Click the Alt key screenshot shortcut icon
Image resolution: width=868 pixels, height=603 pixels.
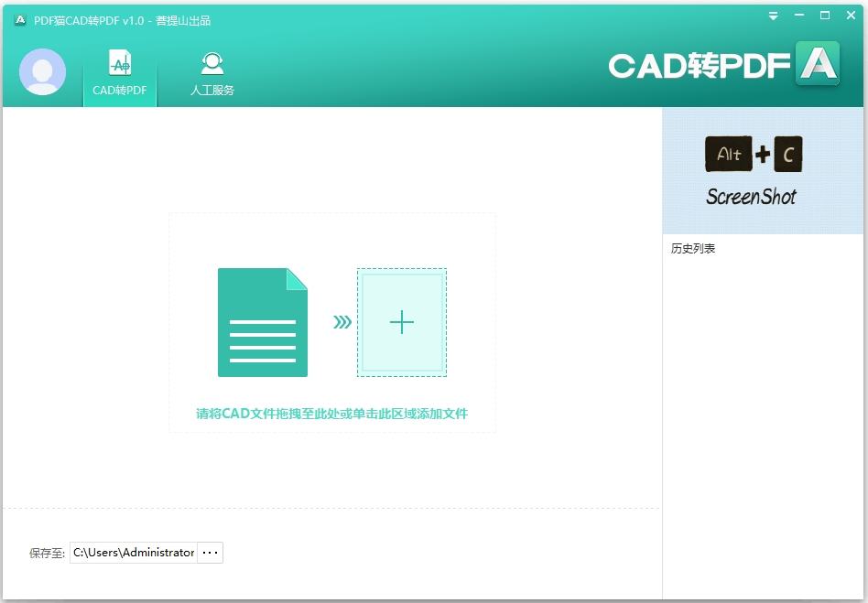point(729,154)
